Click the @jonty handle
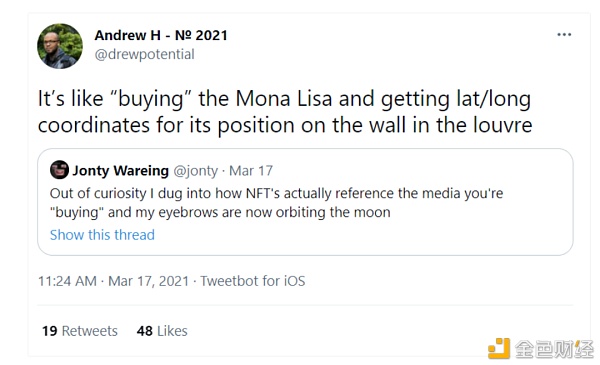The image size is (600, 365). point(196,171)
